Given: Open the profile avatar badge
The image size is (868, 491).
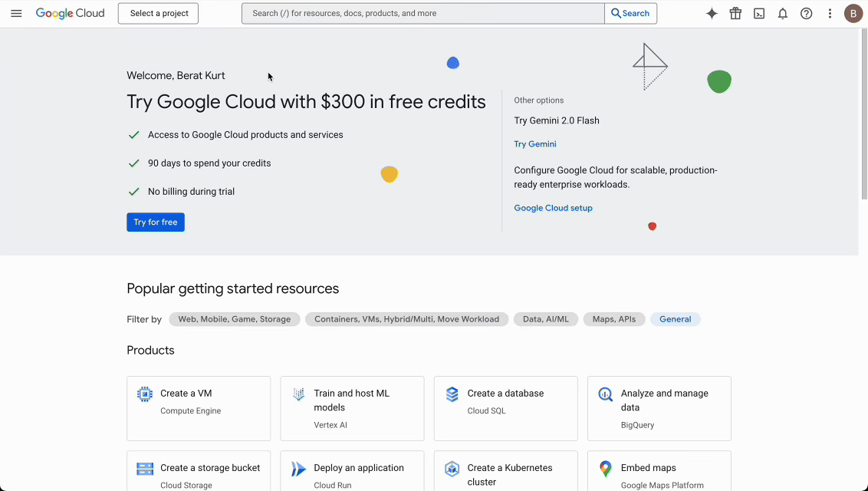Looking at the screenshot, I should click(x=853, y=13).
